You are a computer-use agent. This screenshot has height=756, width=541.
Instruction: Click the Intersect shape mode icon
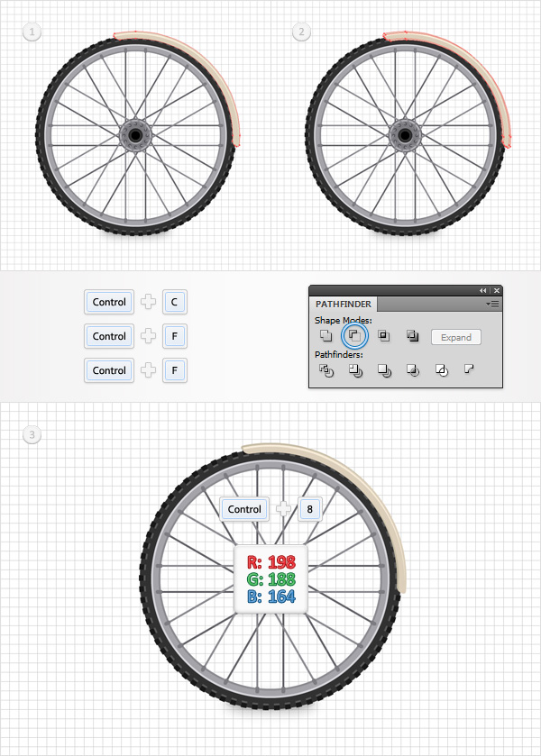(x=384, y=335)
